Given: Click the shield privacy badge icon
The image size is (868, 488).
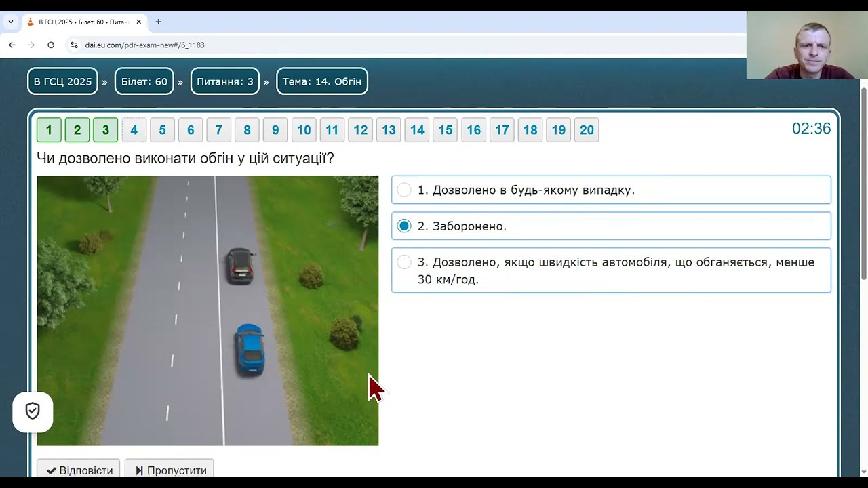Looking at the screenshot, I should (x=33, y=411).
